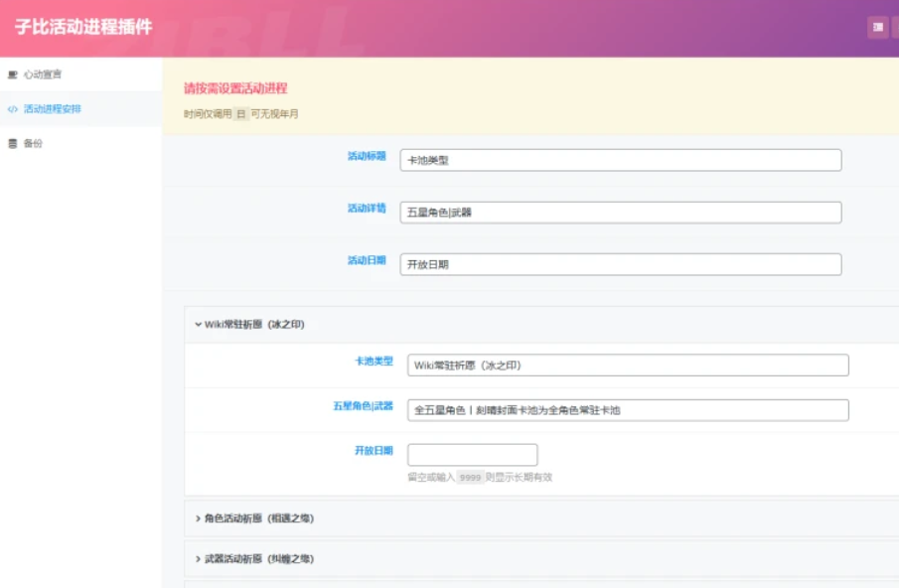Click the empty 开放日期 input box

pyautogui.click(x=472, y=455)
